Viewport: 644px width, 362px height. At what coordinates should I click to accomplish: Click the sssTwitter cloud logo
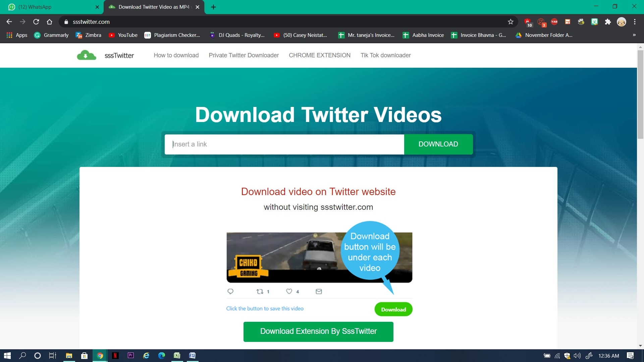click(87, 55)
